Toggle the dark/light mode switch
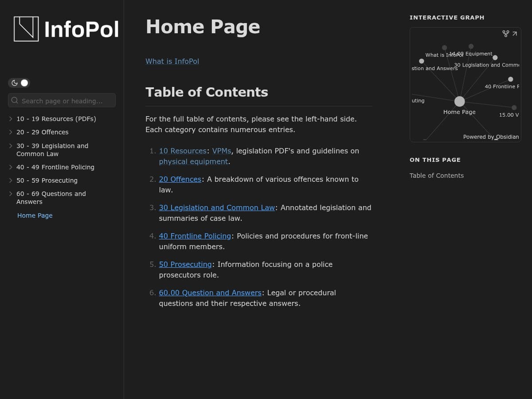Viewport: 532px width, 399px height. (x=19, y=83)
